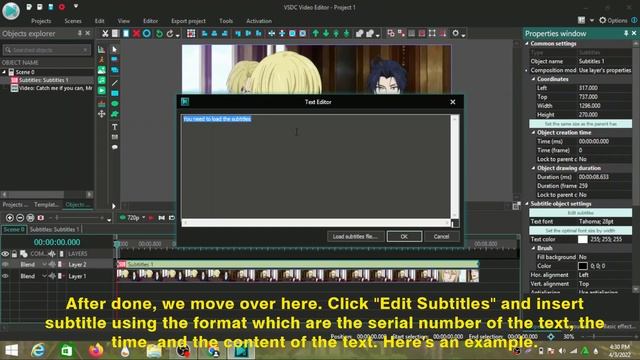Image resolution: width=640 pixels, height=360 pixels.
Task: Toggle the lock icon in layers header
Action: coord(14,254)
